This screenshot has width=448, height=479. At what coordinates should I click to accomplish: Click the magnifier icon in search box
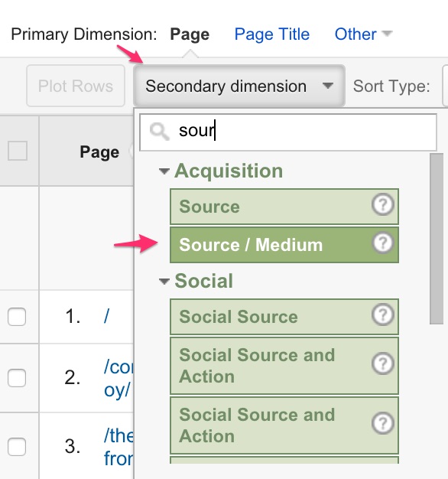coord(159,132)
